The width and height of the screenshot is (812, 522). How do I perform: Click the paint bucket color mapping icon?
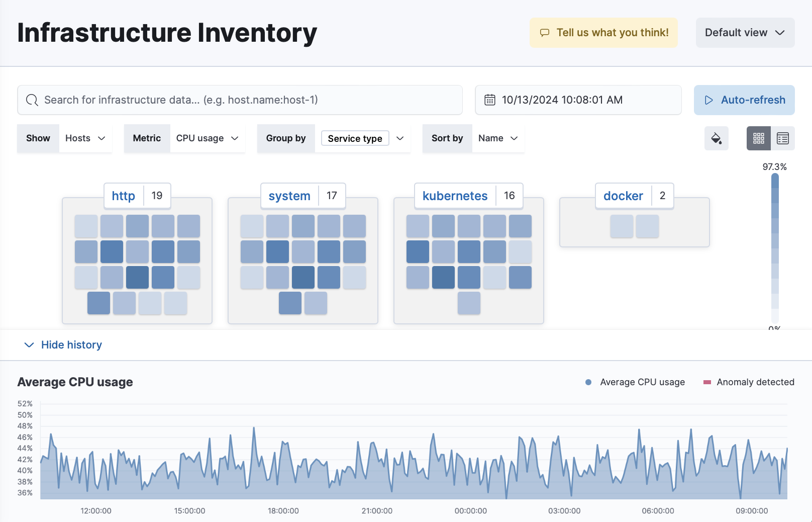[716, 138]
